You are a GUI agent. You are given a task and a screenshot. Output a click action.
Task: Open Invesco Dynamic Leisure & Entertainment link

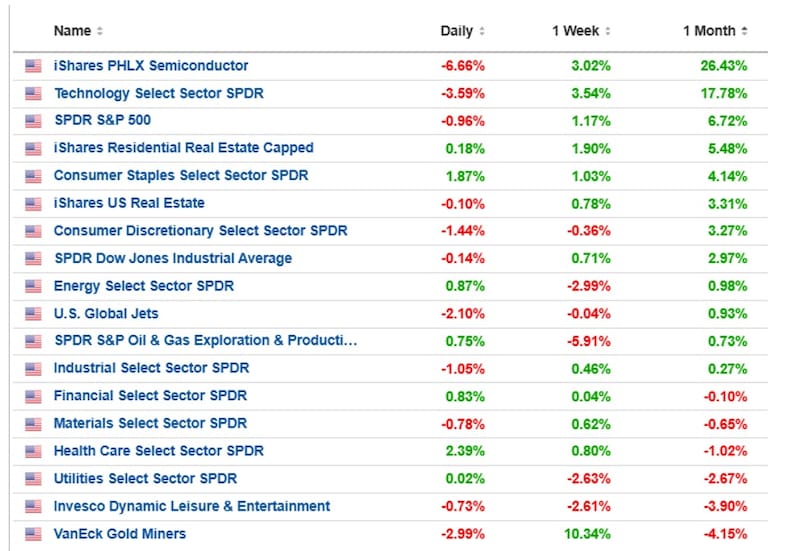tap(192, 506)
